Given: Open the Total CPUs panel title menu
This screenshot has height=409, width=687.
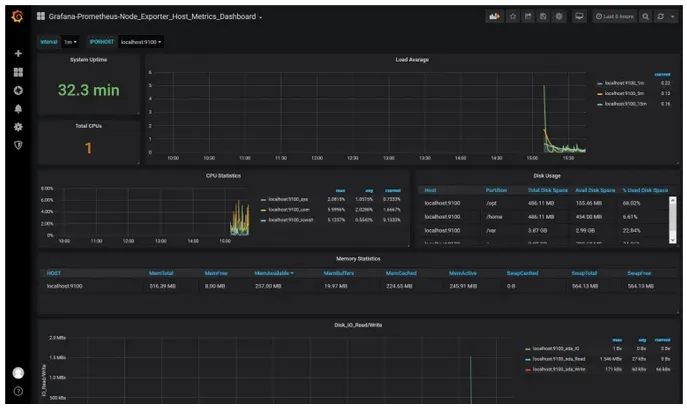Looking at the screenshot, I should [89, 126].
